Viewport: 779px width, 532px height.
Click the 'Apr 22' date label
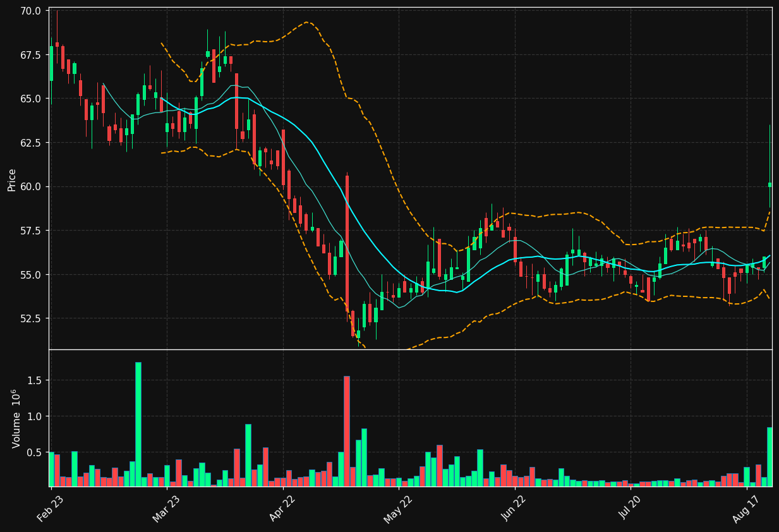pos(282,507)
